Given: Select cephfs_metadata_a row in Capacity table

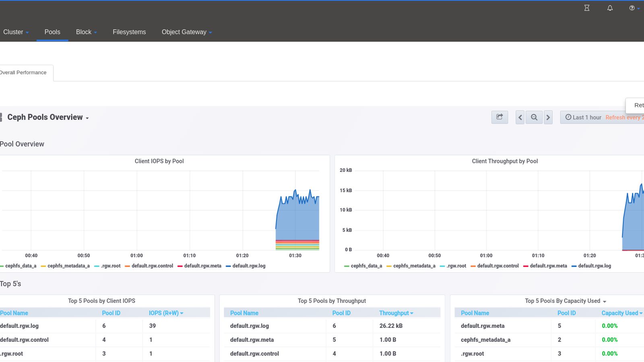Looking at the screenshot, I should click(x=549, y=340).
